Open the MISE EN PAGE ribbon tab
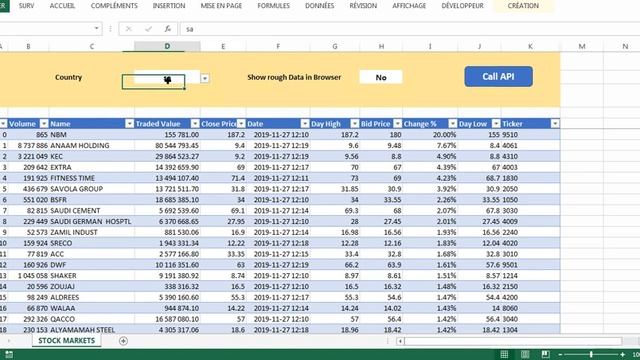This screenshot has height=360, width=640. 221,6
